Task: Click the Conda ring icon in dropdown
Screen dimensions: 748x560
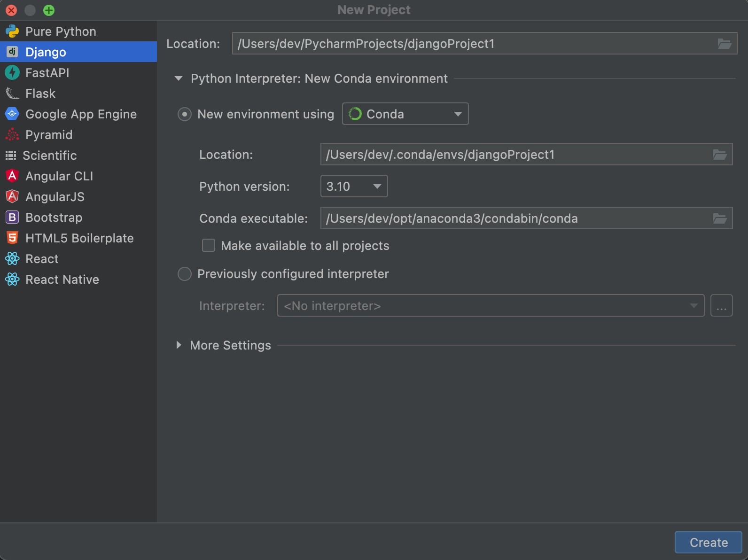Action: point(355,114)
